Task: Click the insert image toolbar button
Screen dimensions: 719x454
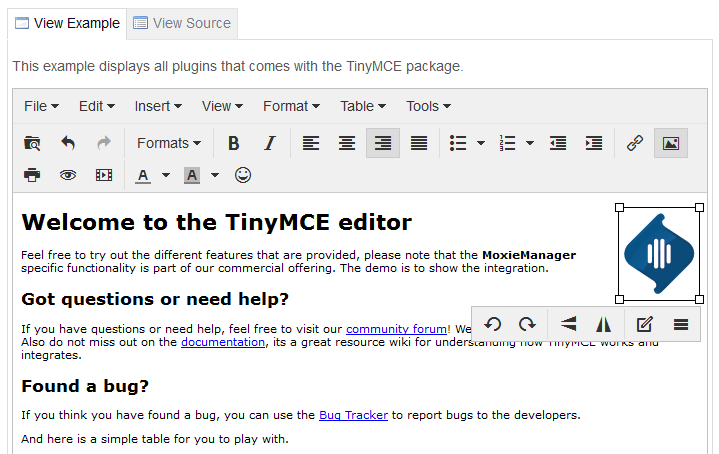Action: click(x=671, y=144)
